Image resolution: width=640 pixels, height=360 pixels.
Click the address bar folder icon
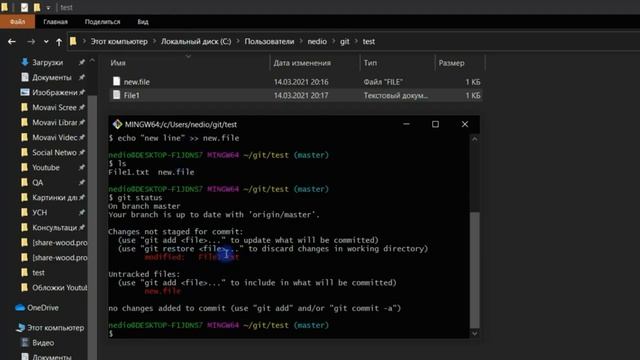73,41
